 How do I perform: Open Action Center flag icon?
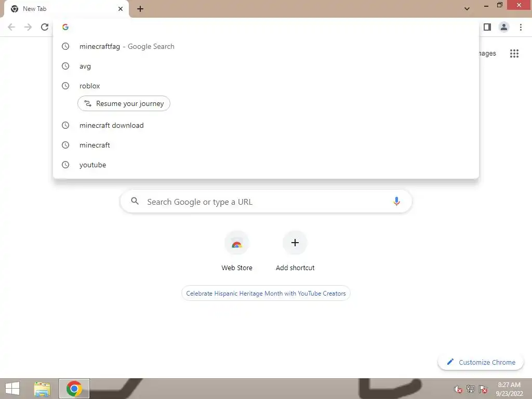click(483, 389)
